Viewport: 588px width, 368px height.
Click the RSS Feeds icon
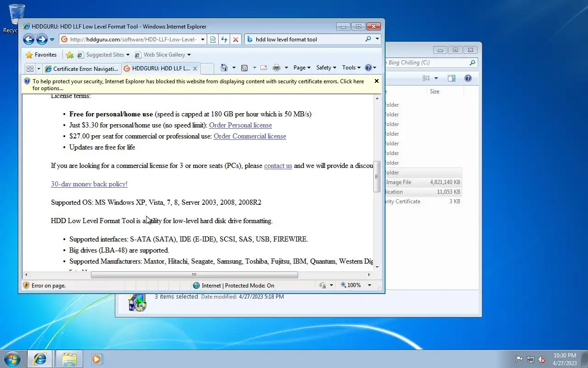(x=244, y=68)
